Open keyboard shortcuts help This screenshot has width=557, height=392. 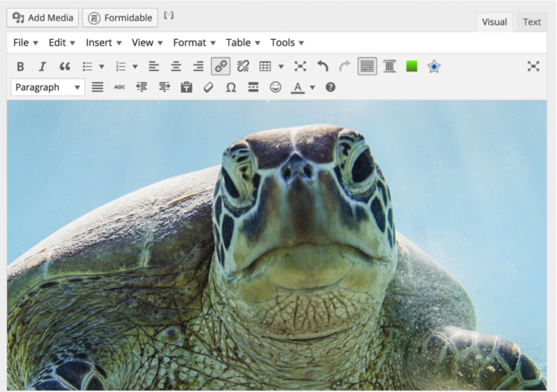[x=330, y=87]
